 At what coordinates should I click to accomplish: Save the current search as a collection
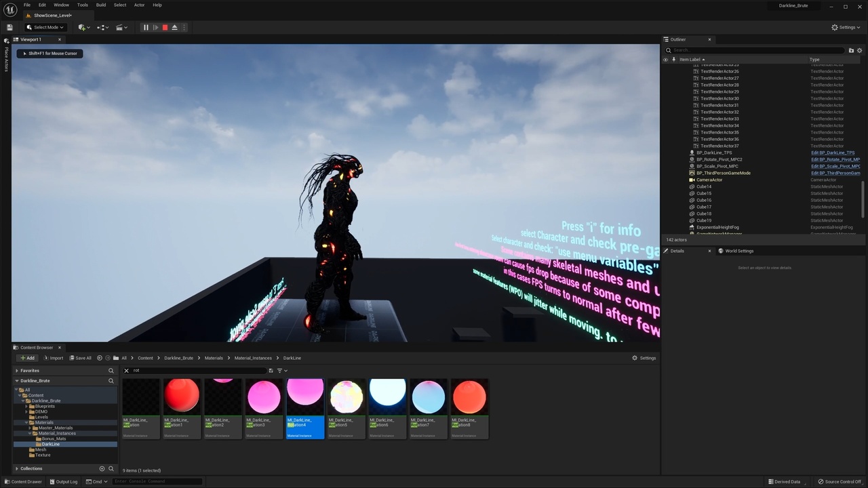(x=271, y=371)
